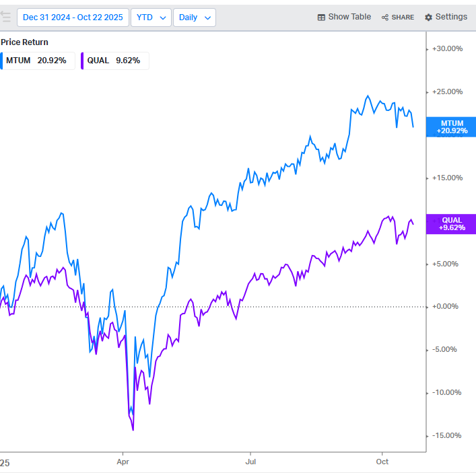Click the blue MTUM color bar in legend
Screen dimensions: 476x473
(2, 61)
